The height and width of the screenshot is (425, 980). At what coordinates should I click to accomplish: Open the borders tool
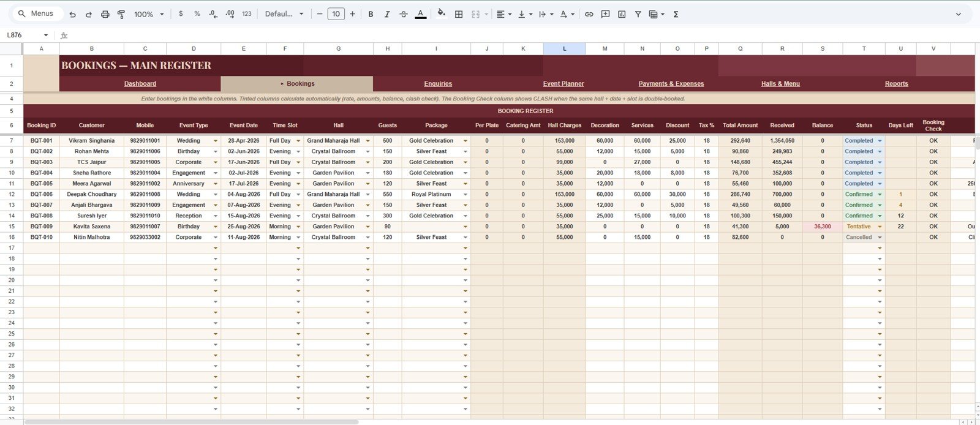tap(459, 14)
